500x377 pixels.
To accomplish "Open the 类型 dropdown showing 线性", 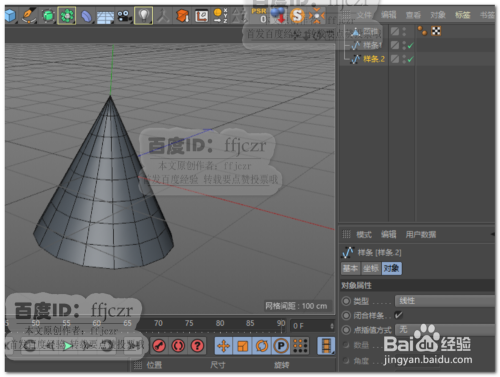I will coord(445,301).
